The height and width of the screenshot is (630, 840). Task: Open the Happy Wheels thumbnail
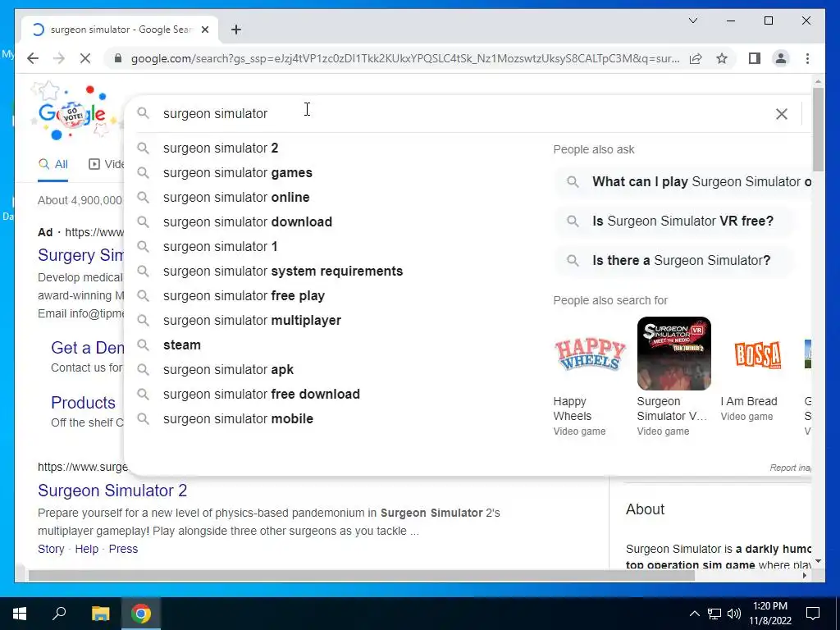point(590,354)
